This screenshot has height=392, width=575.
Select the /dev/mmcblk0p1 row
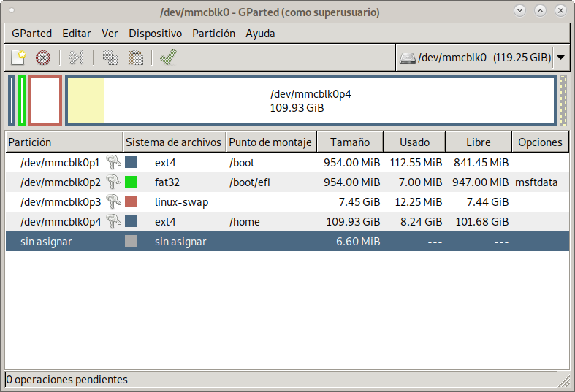tap(288, 163)
